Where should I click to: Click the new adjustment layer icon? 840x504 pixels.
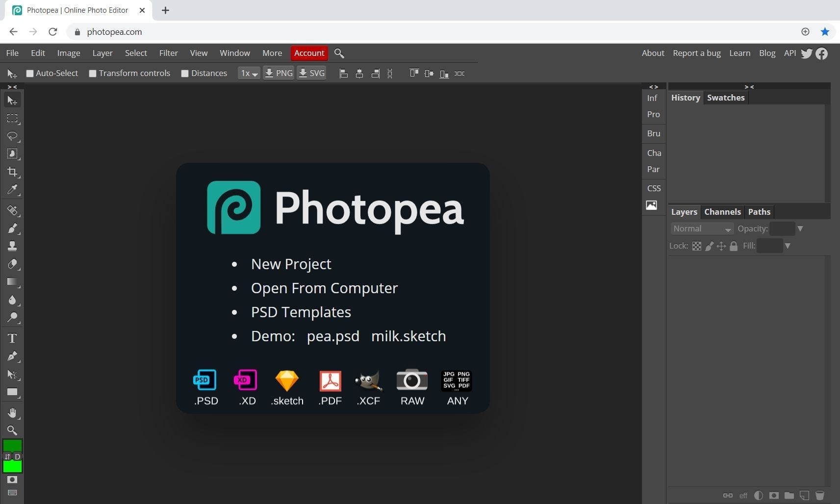pyautogui.click(x=759, y=495)
